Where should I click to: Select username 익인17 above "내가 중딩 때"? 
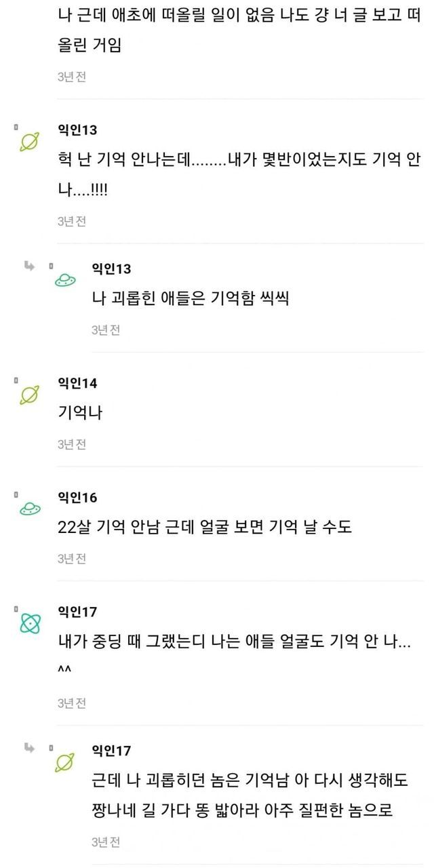[77, 612]
